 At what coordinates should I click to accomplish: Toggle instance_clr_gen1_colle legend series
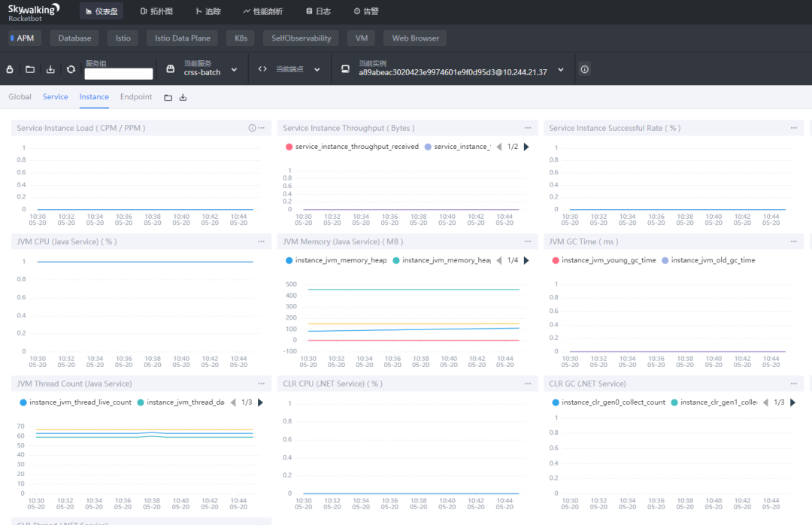point(714,402)
